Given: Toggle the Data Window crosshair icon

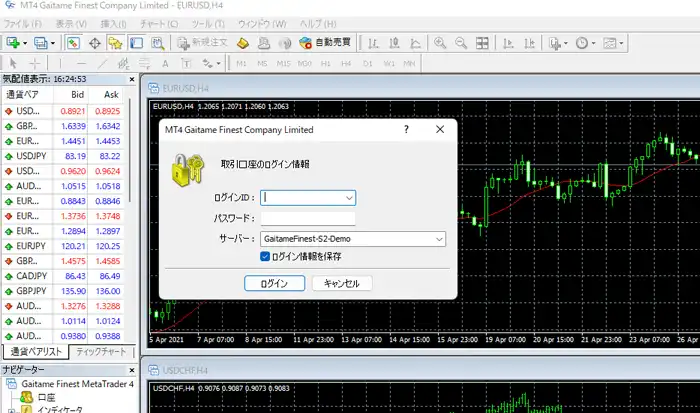Looking at the screenshot, I should [95, 43].
